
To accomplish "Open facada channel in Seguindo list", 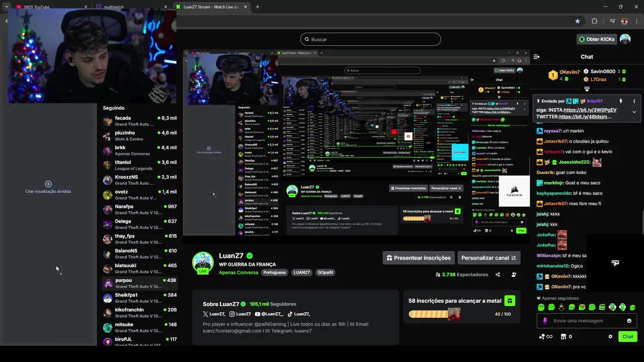I will (139, 121).
